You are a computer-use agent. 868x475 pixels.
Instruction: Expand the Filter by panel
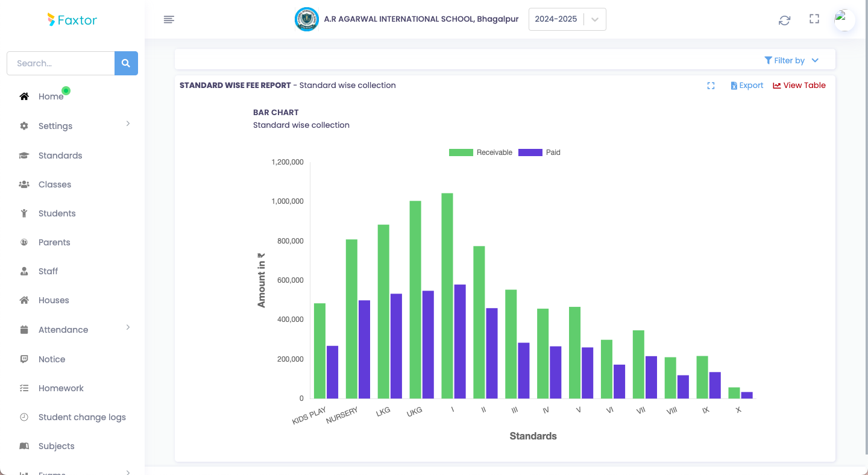[x=791, y=60]
